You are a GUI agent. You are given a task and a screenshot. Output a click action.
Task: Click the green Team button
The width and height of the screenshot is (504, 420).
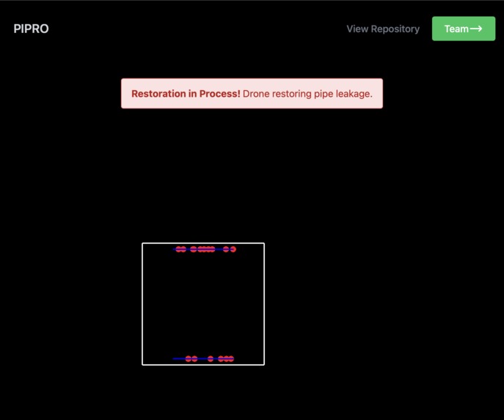pos(464,29)
